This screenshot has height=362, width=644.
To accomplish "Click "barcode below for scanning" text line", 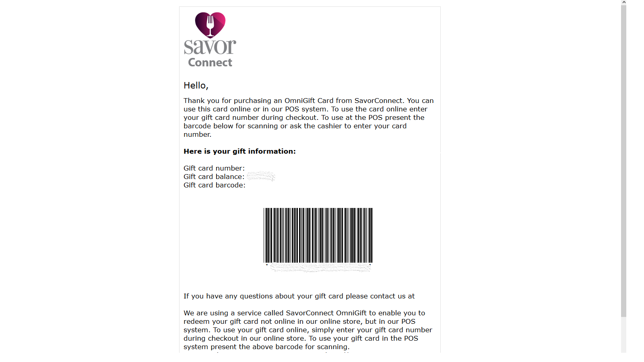I will pyautogui.click(x=295, y=126).
